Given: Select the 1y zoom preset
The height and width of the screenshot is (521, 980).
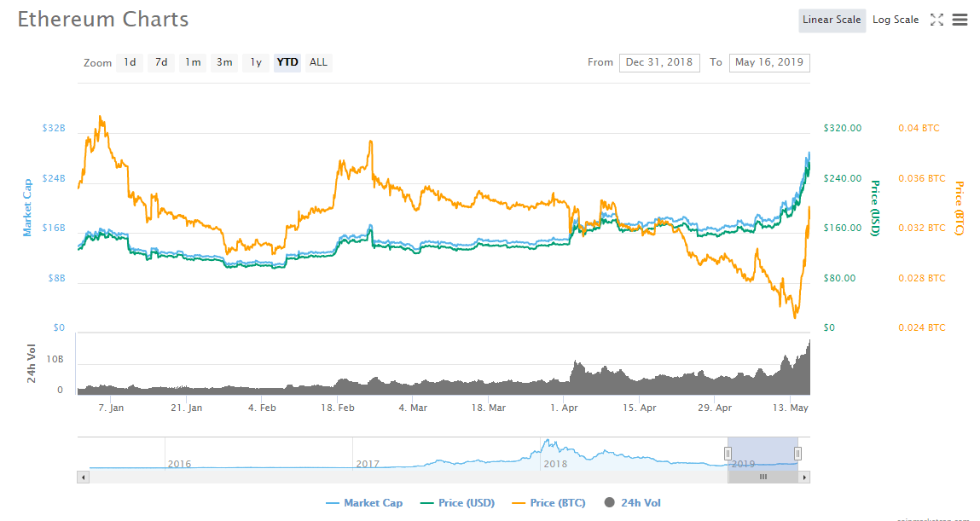Looking at the screenshot, I should 255,62.
